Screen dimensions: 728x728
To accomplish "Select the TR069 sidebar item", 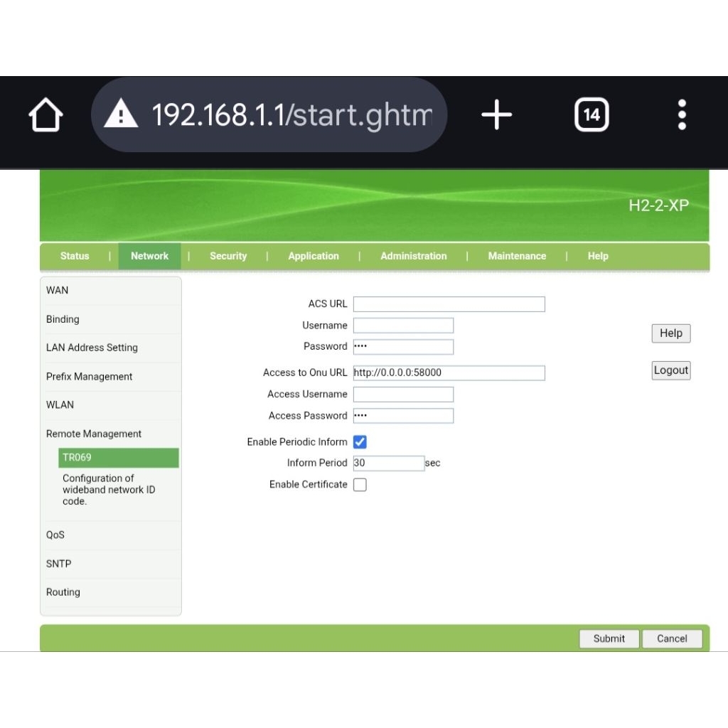I will 118,458.
